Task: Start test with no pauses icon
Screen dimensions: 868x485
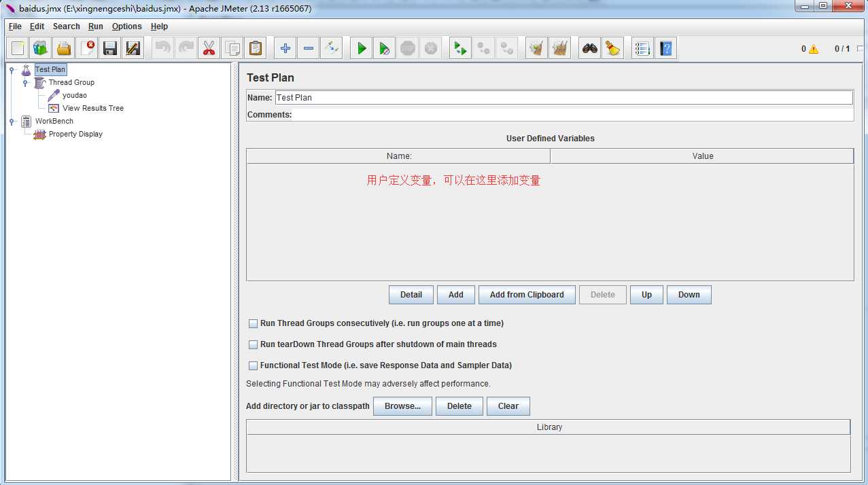Action: coord(385,48)
